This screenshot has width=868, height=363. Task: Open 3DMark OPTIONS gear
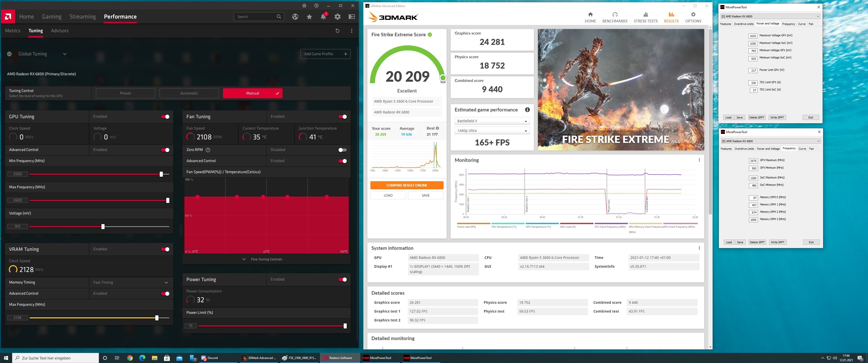693,17
